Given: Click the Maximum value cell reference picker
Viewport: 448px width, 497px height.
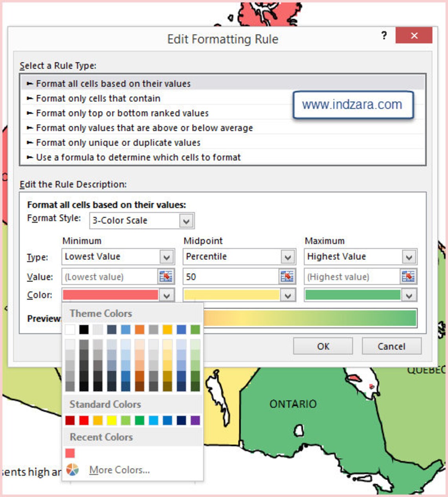Looking at the screenshot, I should [408, 277].
